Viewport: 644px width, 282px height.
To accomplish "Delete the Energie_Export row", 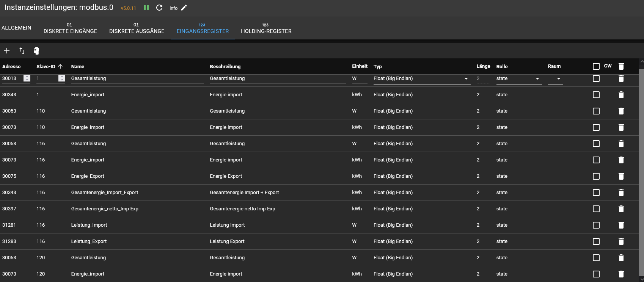I will [621, 176].
